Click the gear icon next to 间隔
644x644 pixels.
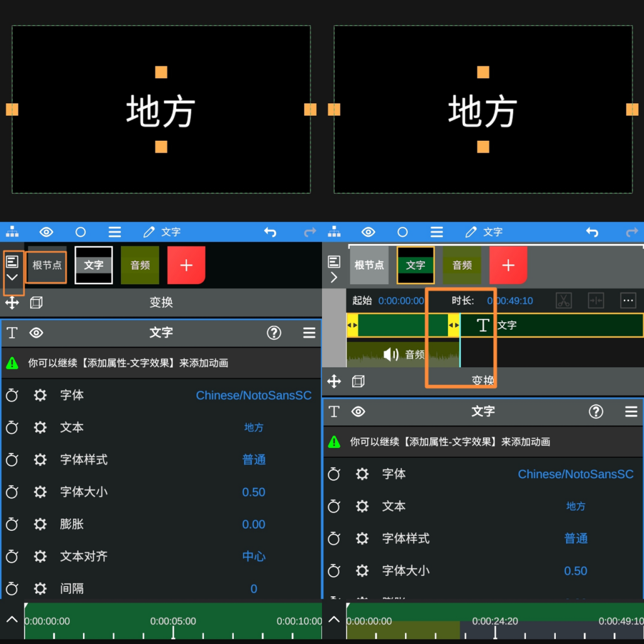(x=40, y=589)
